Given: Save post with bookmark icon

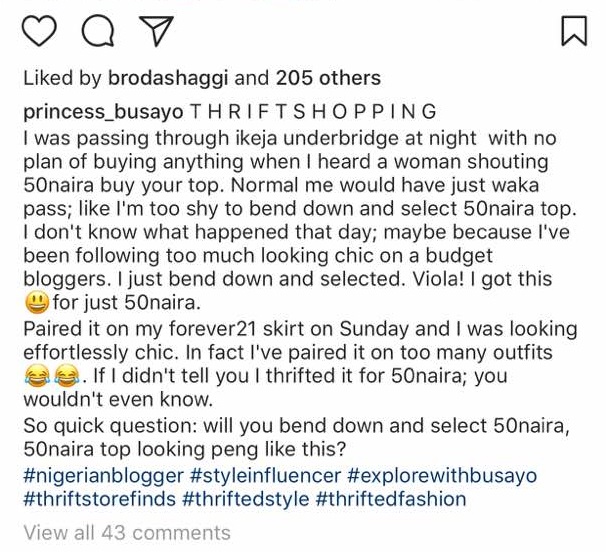Looking at the screenshot, I should (574, 31).
